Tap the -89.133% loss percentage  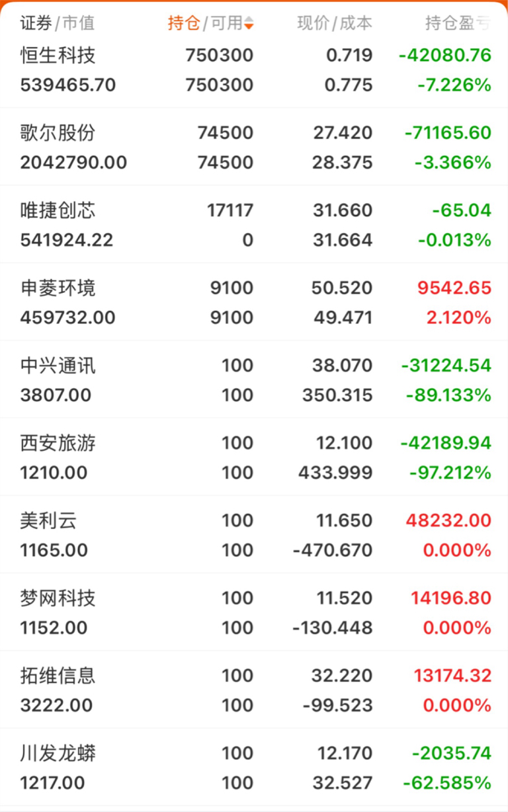(446, 395)
